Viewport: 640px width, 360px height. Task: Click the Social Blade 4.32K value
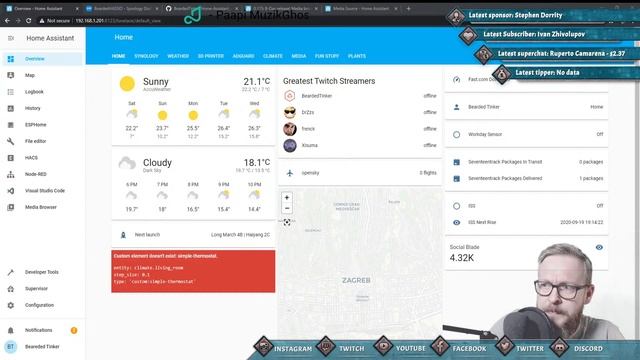462,258
